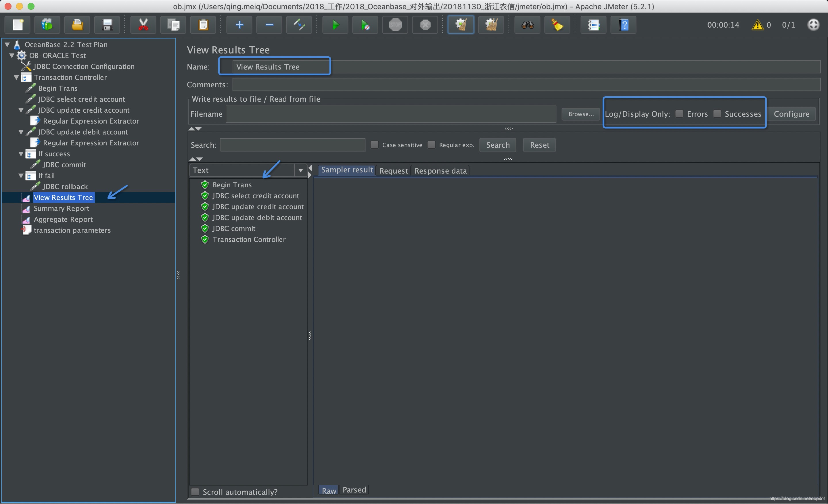Click the Browse button for filename
Screen dimensions: 828x504
point(580,114)
